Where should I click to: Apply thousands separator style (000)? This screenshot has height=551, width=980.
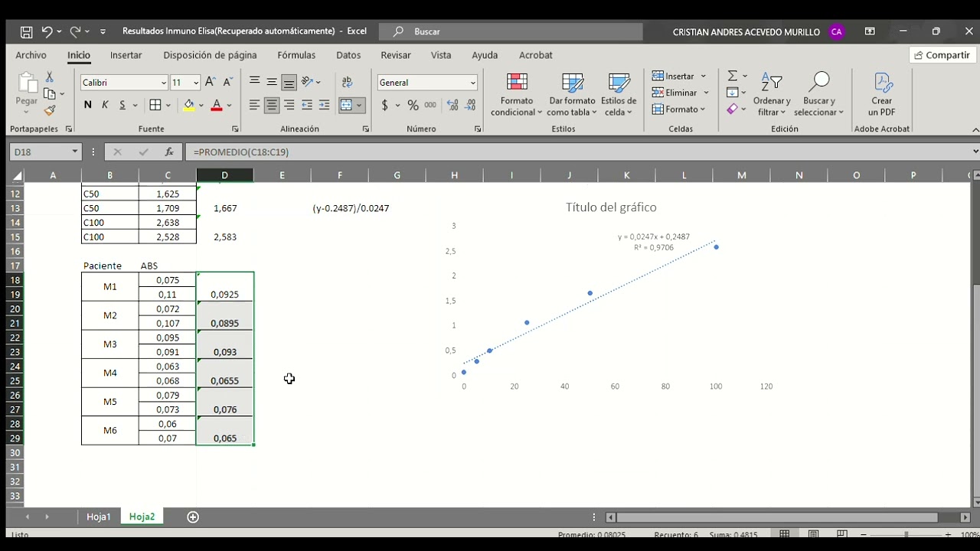(x=430, y=105)
